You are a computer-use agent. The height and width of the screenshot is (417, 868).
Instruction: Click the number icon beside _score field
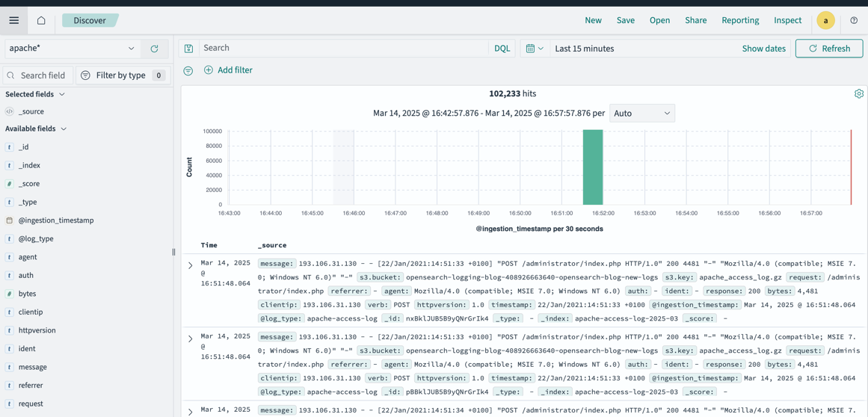(x=10, y=184)
